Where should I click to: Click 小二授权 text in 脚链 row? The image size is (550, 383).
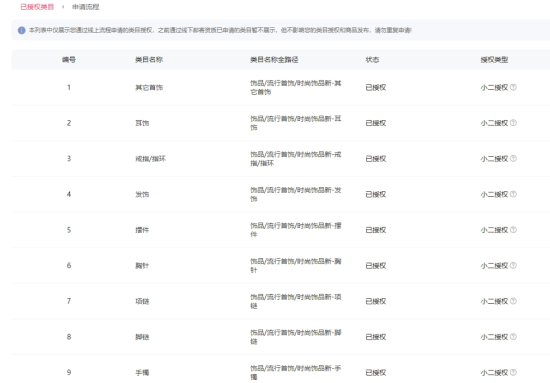[x=494, y=337]
